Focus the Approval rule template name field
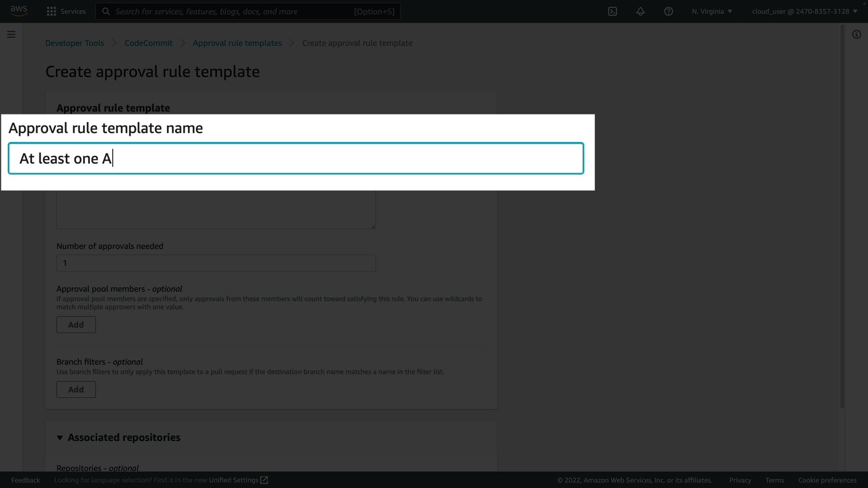Image resolution: width=868 pixels, height=488 pixels. [296, 158]
